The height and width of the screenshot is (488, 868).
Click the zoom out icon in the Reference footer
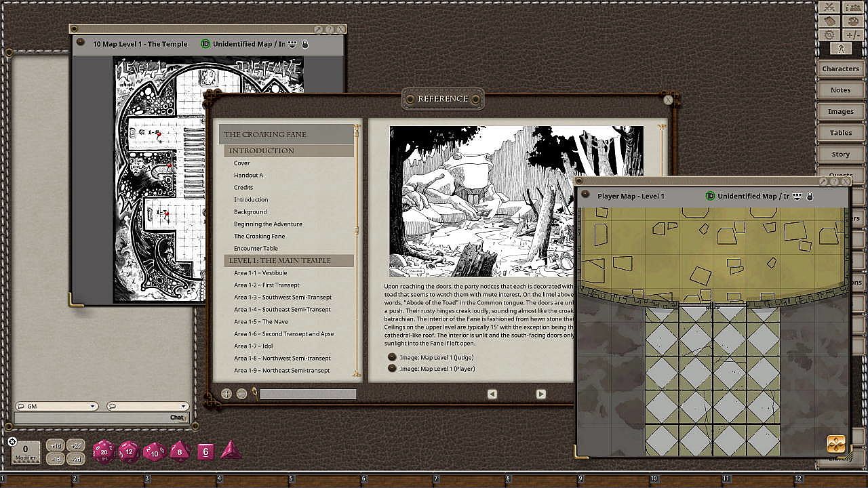pyautogui.click(x=241, y=394)
